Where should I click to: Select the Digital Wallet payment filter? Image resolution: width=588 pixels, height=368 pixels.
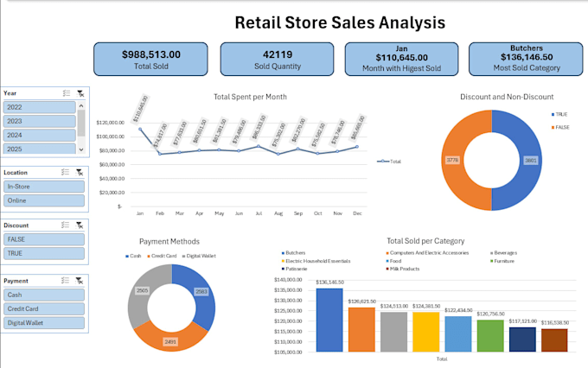[x=44, y=323]
